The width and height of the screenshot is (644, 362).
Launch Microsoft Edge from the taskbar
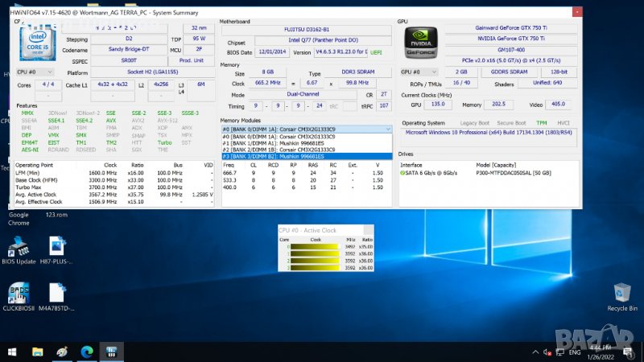pos(86,352)
